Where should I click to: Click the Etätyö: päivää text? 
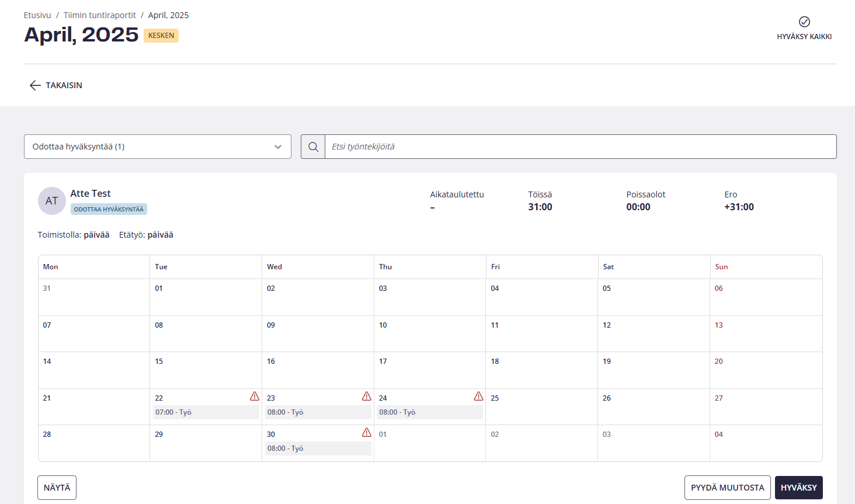click(146, 235)
